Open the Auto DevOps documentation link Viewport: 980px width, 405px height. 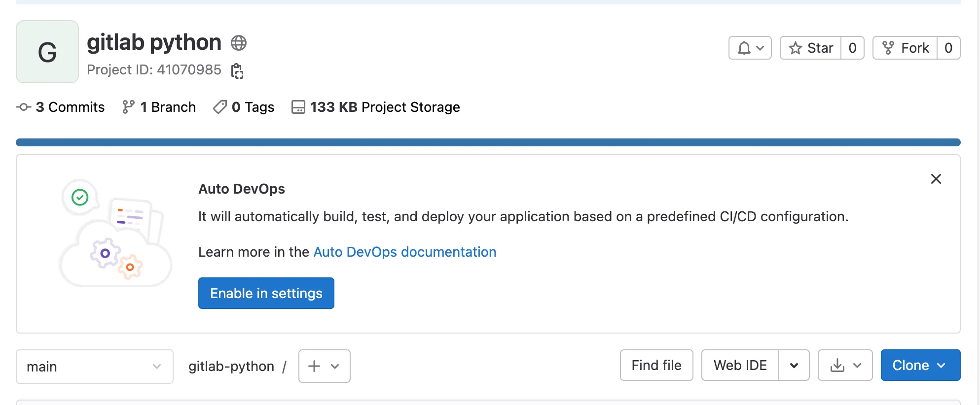(x=405, y=252)
